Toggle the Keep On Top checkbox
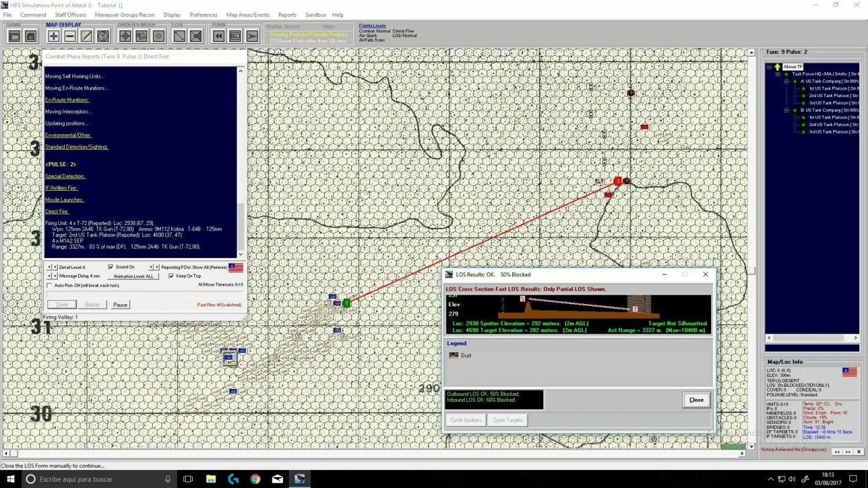Screen dimensions: 868x488 [x=171, y=276]
